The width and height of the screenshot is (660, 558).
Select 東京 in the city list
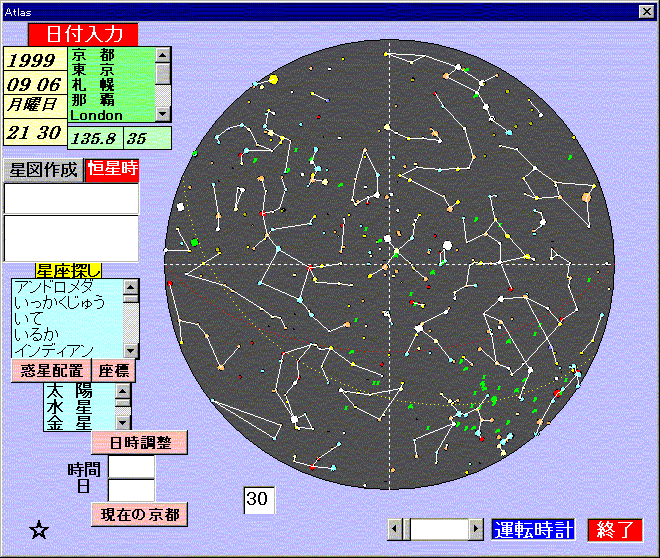pyautogui.click(x=111, y=70)
